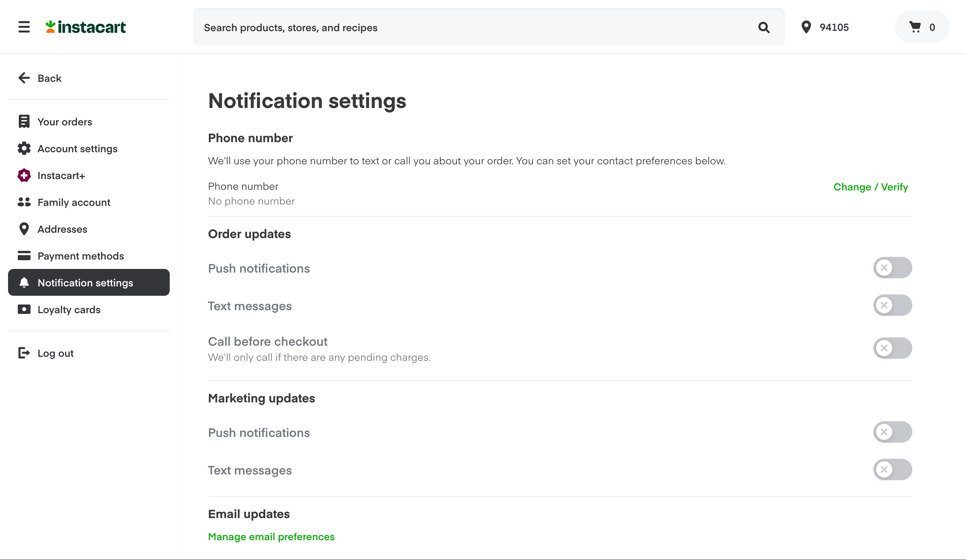This screenshot has height=560, width=966.
Task: Click the Notification settings page heading
Action: (x=307, y=101)
